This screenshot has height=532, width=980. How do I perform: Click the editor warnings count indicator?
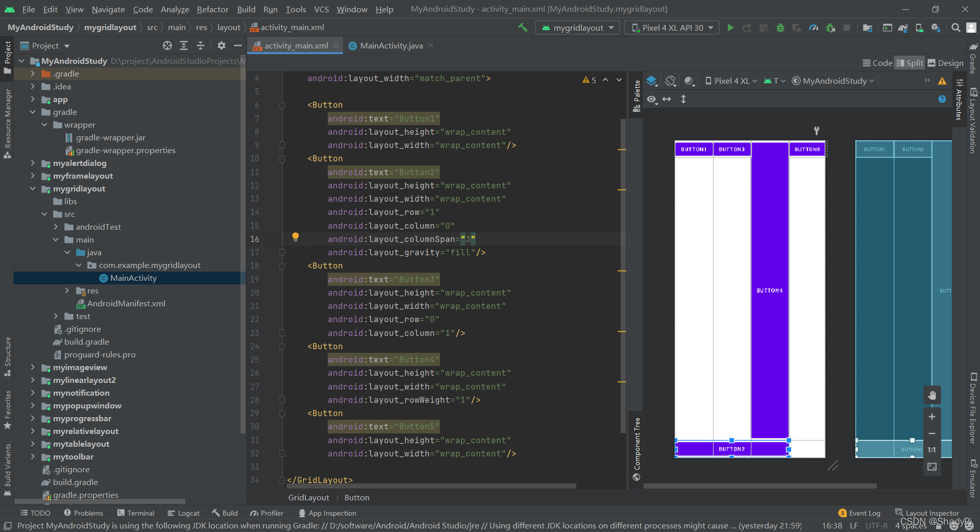(x=589, y=80)
